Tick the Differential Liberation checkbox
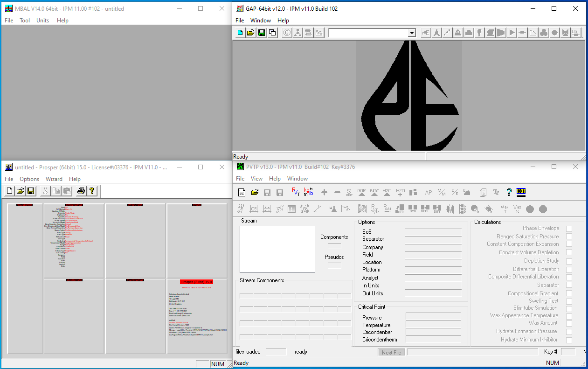The image size is (588, 369). [569, 269]
